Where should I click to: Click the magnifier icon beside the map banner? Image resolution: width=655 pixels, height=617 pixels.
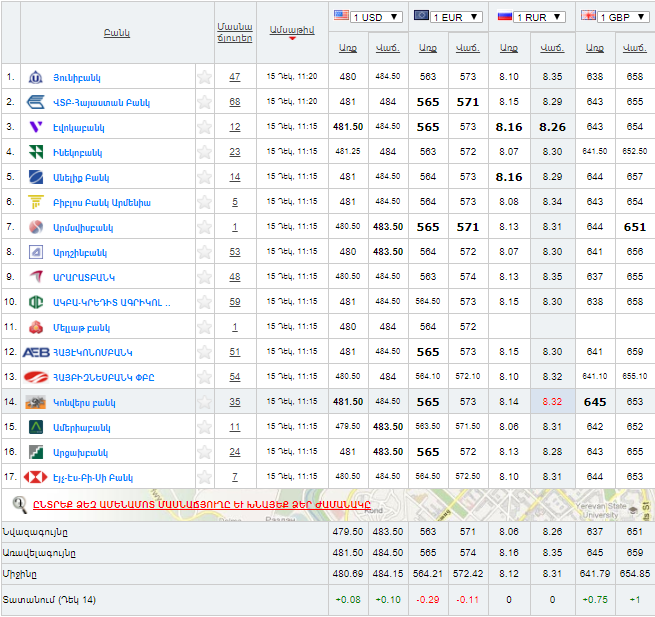(x=19, y=504)
